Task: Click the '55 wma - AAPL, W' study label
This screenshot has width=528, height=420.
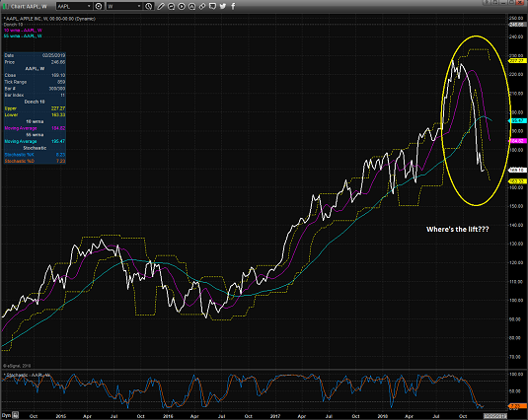Action: [23, 35]
